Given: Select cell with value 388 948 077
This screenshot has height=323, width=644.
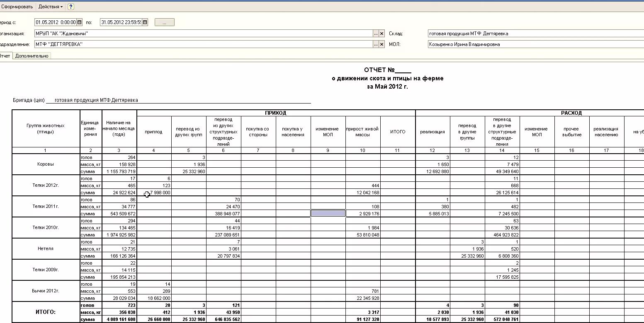Looking at the screenshot, I should tap(224, 213).
